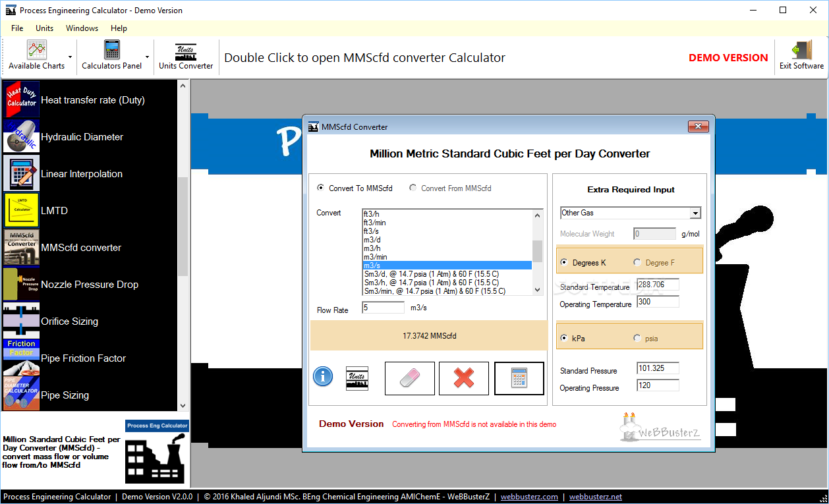Image resolution: width=829 pixels, height=504 pixels.
Task: Select the Linear Interpolation calculator icon
Action: pos(22,173)
